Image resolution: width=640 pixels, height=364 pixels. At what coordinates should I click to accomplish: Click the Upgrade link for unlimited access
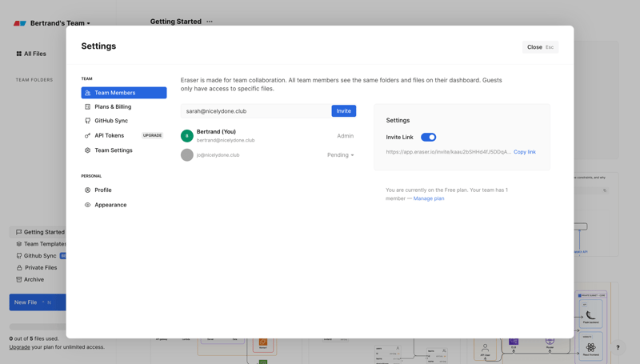(x=19, y=347)
